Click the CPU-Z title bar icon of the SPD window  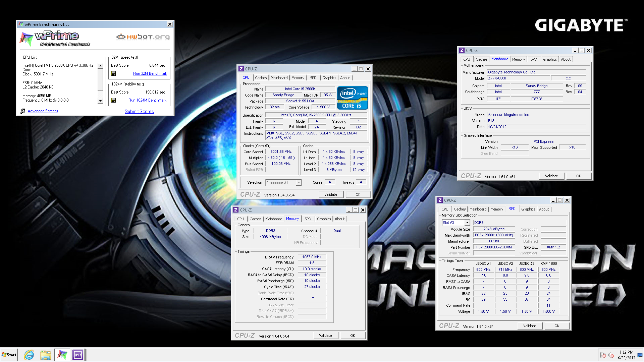440,200
